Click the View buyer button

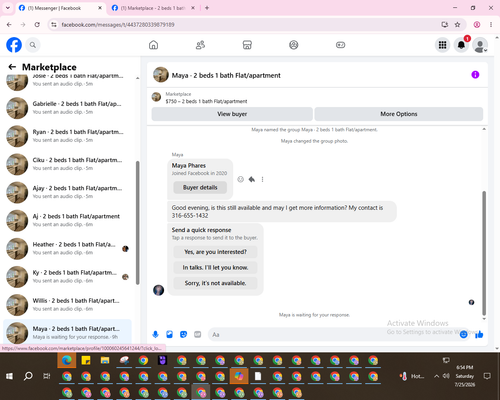232,114
